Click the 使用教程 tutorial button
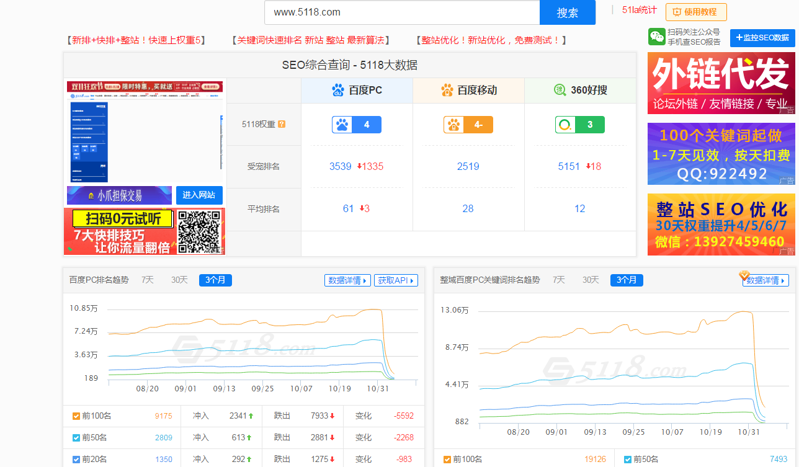This screenshot has height=467, width=799. pyautogui.click(x=696, y=12)
